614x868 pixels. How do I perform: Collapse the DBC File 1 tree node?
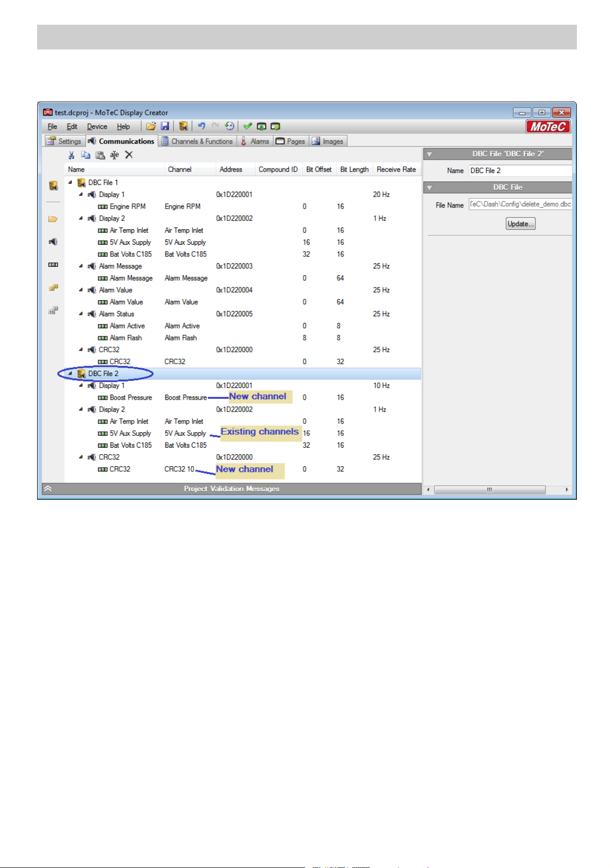pyautogui.click(x=70, y=182)
